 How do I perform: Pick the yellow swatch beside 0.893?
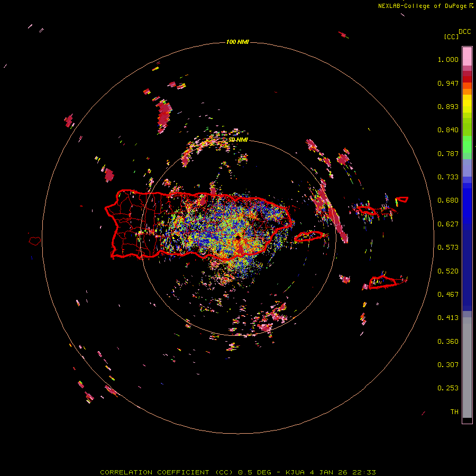coord(467,106)
